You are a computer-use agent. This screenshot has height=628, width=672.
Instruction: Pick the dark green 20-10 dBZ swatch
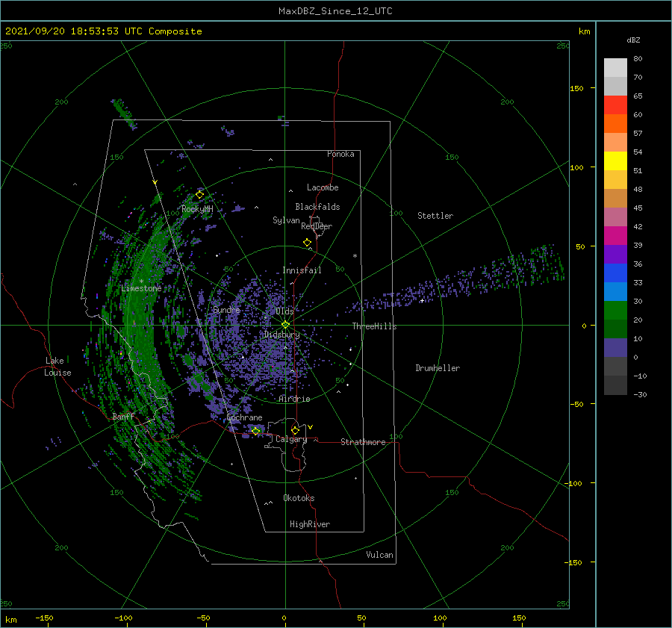click(615, 329)
